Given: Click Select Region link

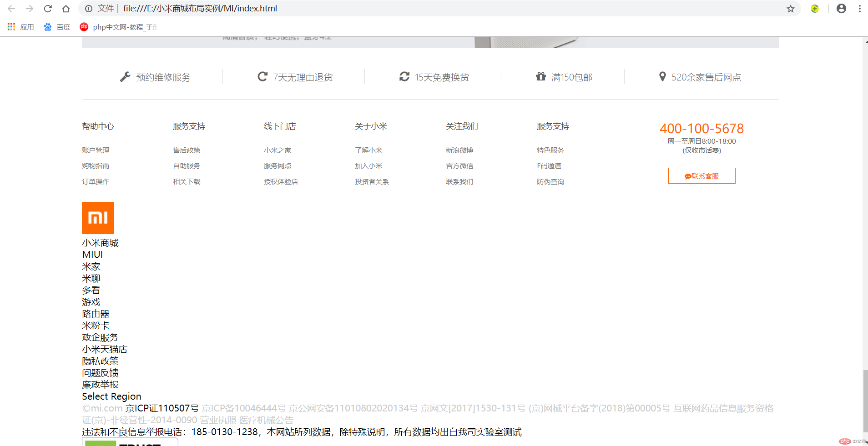Looking at the screenshot, I should [111, 396].
